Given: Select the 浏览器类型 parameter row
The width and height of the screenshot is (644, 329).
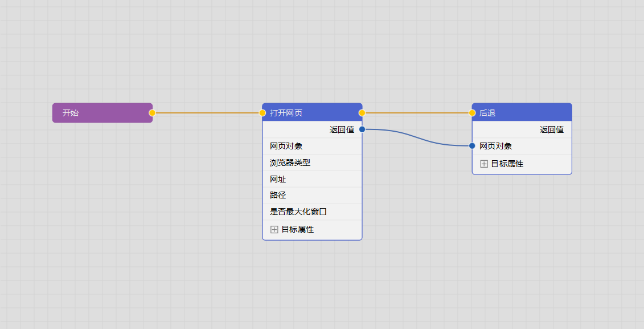Looking at the screenshot, I should tap(312, 163).
